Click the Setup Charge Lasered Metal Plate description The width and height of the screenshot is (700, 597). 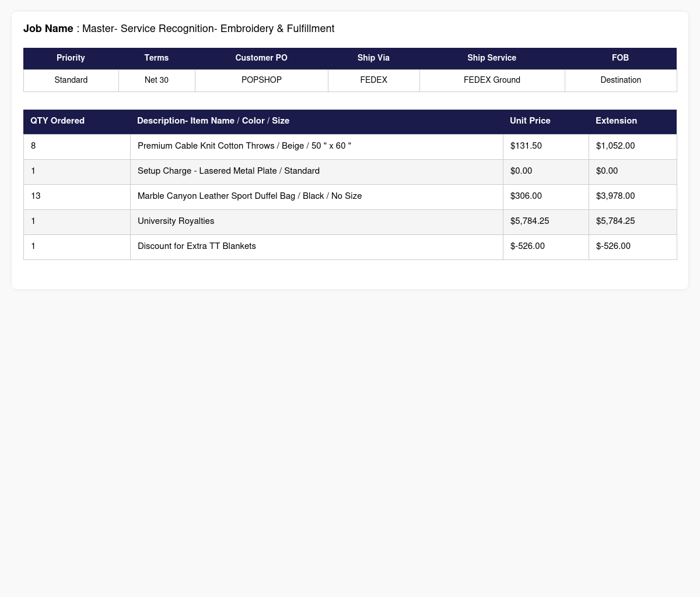[x=229, y=171]
